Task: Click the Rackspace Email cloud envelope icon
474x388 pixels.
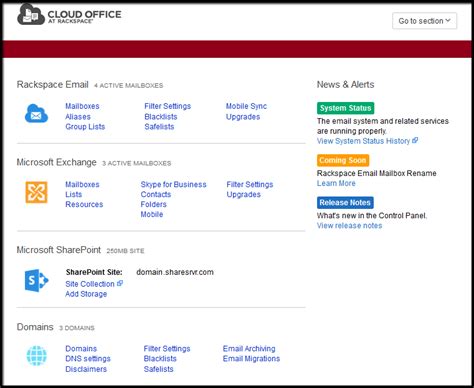Action: pyautogui.click(x=36, y=113)
